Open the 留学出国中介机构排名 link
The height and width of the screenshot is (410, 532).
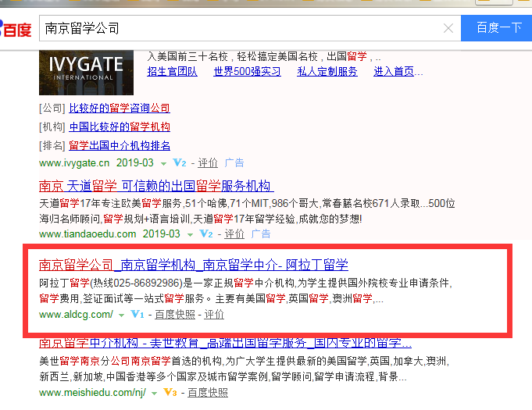(120, 145)
